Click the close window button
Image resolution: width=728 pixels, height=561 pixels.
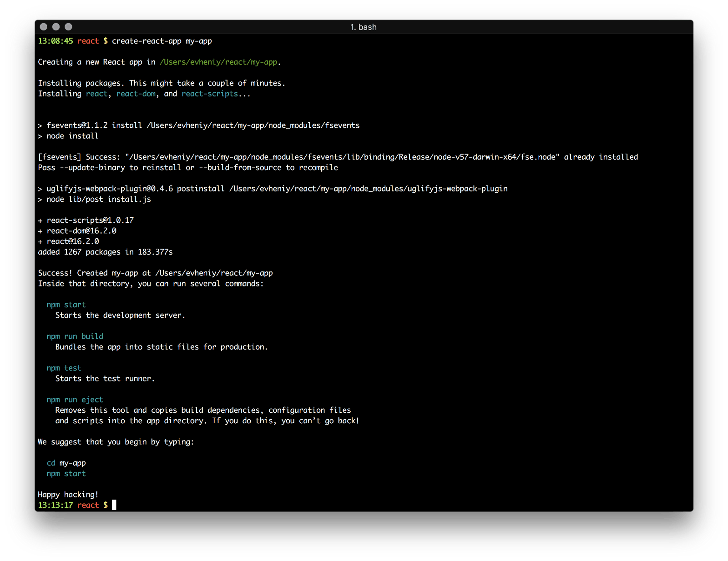point(44,27)
